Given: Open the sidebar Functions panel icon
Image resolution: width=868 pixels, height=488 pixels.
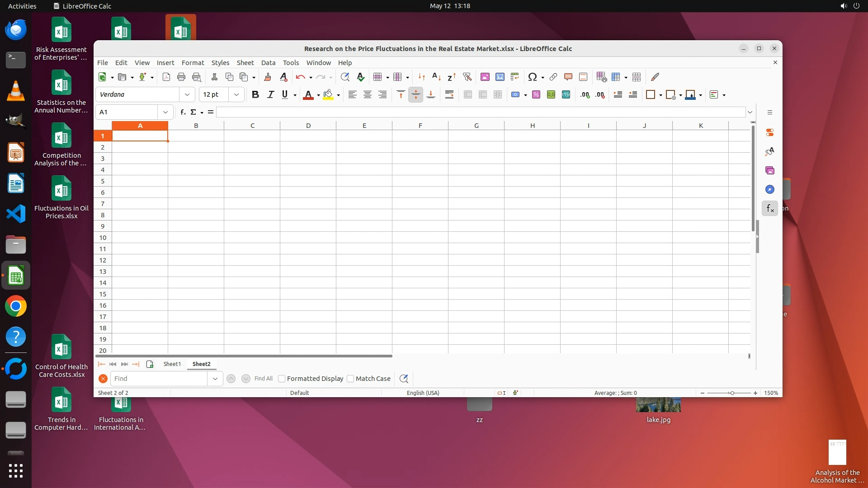Looking at the screenshot, I should [x=769, y=208].
